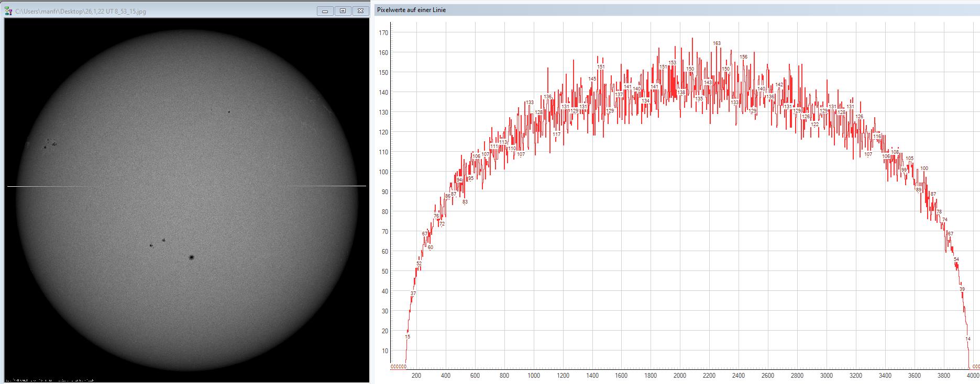Click the value label 14 at right curve edge
Screen dimensions: 980x384
[x=967, y=339]
